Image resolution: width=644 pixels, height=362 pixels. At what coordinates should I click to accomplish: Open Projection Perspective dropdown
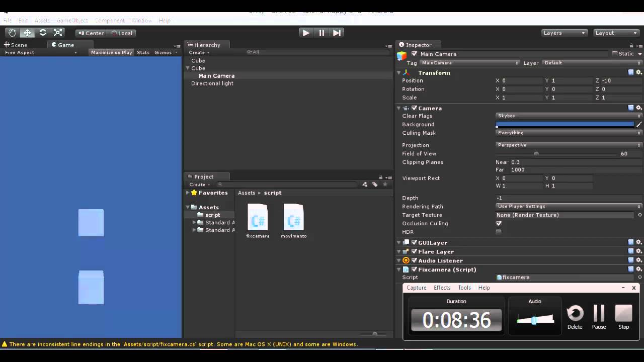569,145
